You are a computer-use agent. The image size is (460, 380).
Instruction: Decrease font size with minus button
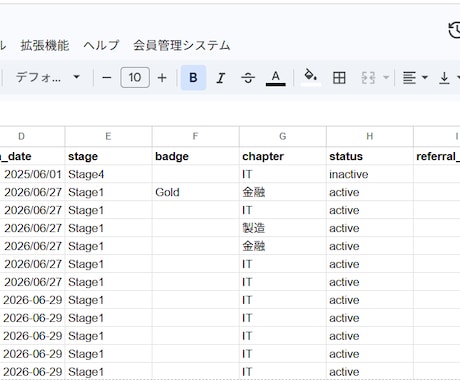107,78
